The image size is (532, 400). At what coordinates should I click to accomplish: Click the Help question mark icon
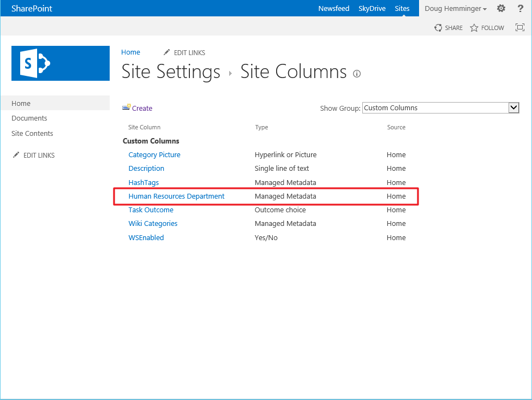coord(519,8)
